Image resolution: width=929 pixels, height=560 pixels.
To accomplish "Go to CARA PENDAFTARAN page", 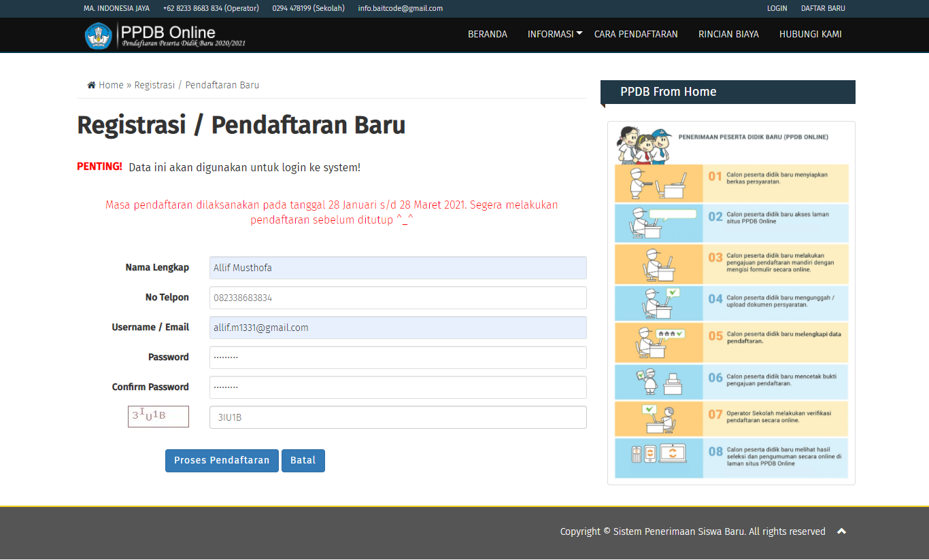I will click(x=636, y=34).
